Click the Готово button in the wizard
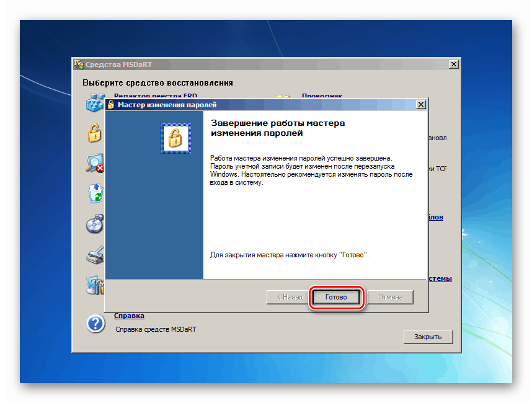Screen dimensions: 532x403 [x=336, y=297]
